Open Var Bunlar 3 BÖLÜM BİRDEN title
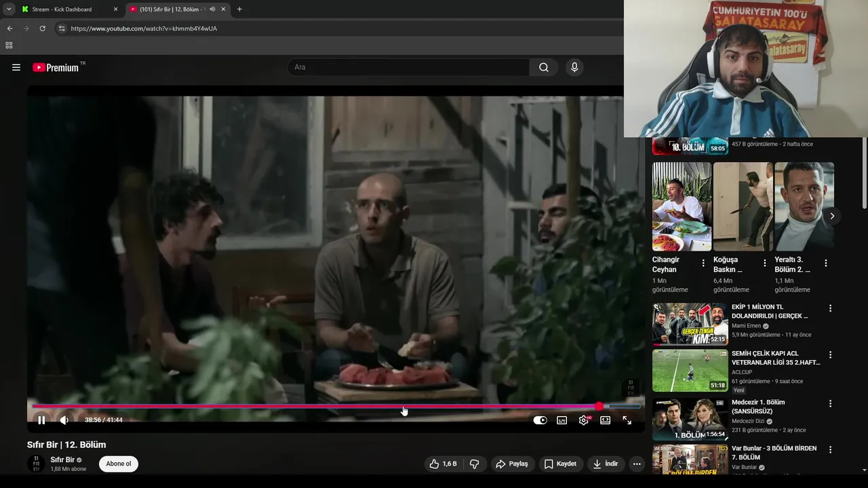Image resolution: width=868 pixels, height=488 pixels. click(774, 453)
